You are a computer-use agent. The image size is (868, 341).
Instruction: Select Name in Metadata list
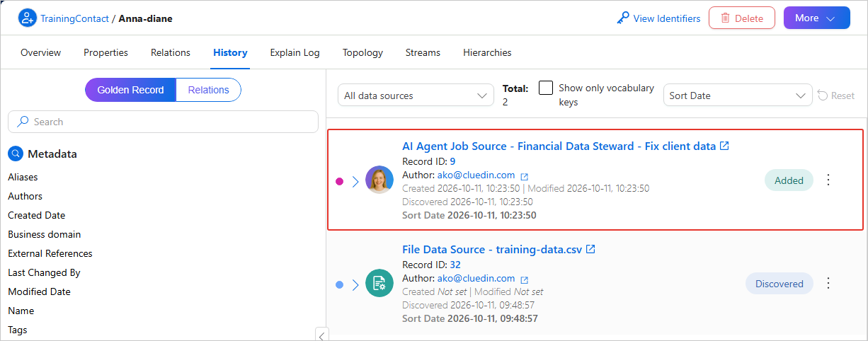point(21,311)
